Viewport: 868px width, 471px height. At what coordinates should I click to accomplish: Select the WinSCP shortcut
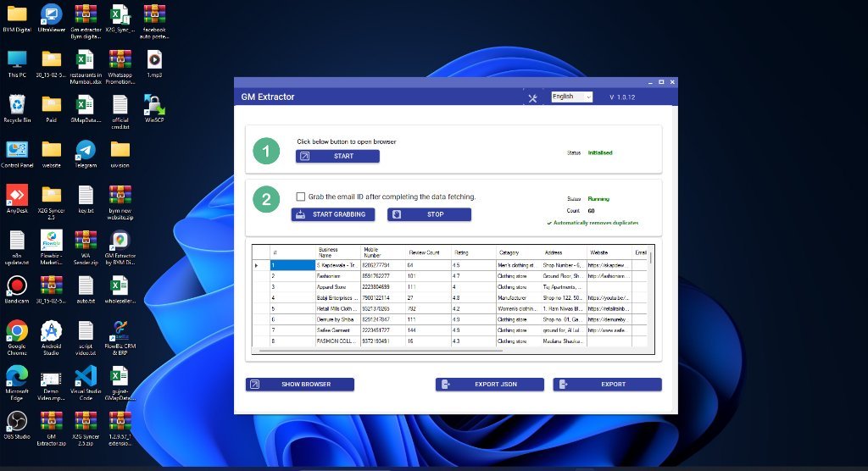point(154,109)
